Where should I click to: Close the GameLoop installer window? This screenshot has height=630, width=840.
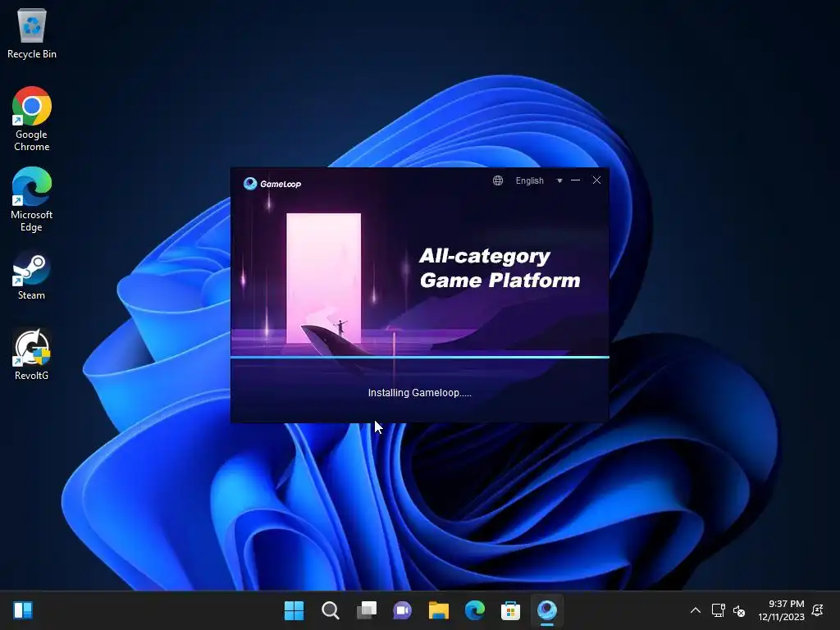coord(597,180)
